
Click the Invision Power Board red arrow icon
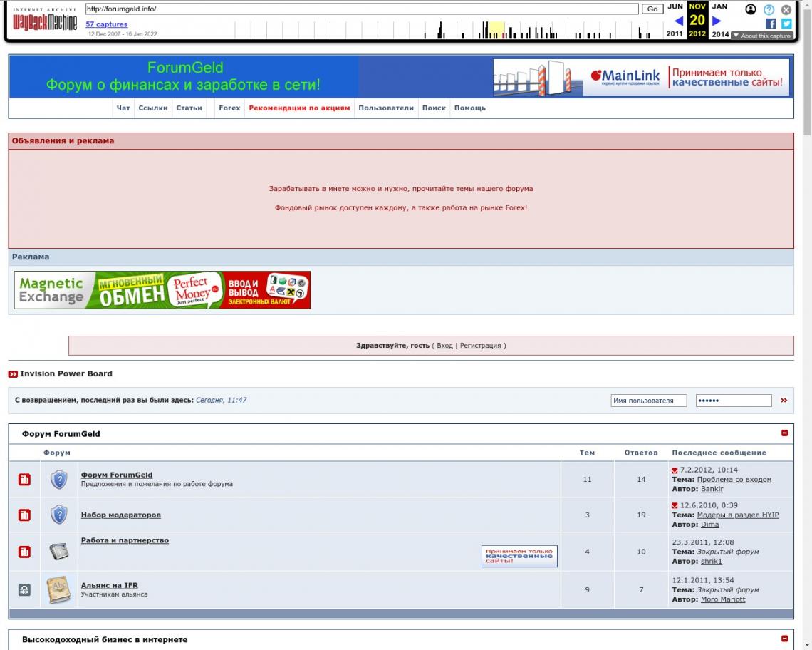pos(13,373)
